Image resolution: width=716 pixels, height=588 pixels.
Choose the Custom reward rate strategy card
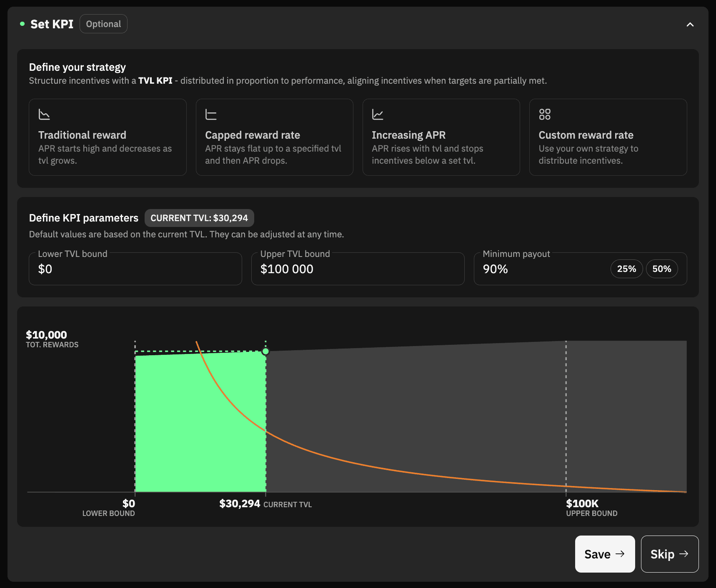[x=608, y=137]
